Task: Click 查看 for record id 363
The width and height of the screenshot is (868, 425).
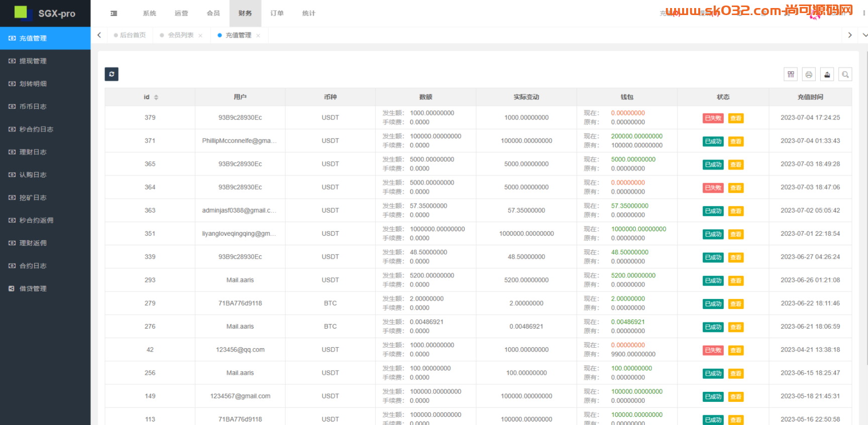Action: pyautogui.click(x=736, y=211)
